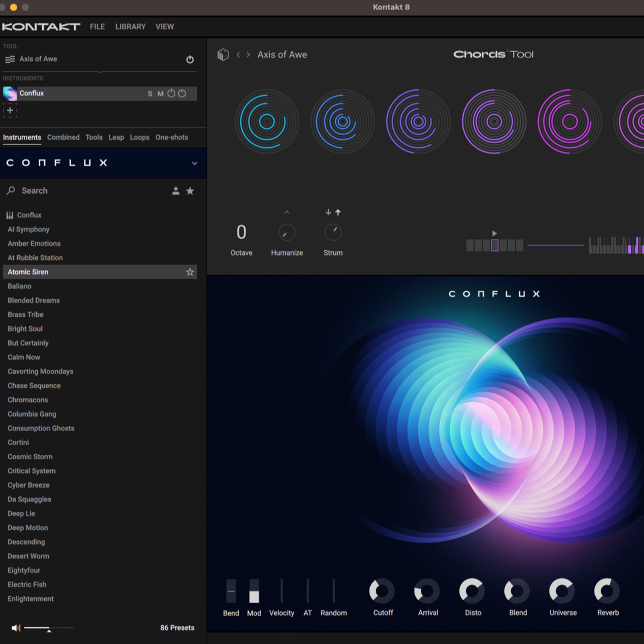Mute the Conflux instrument
This screenshot has height=644, width=644.
[x=160, y=93]
